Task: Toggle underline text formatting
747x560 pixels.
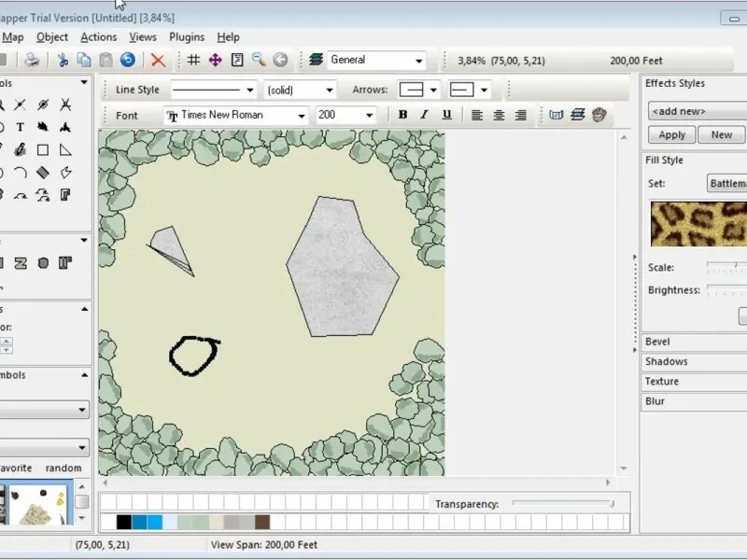Action: pyautogui.click(x=447, y=115)
